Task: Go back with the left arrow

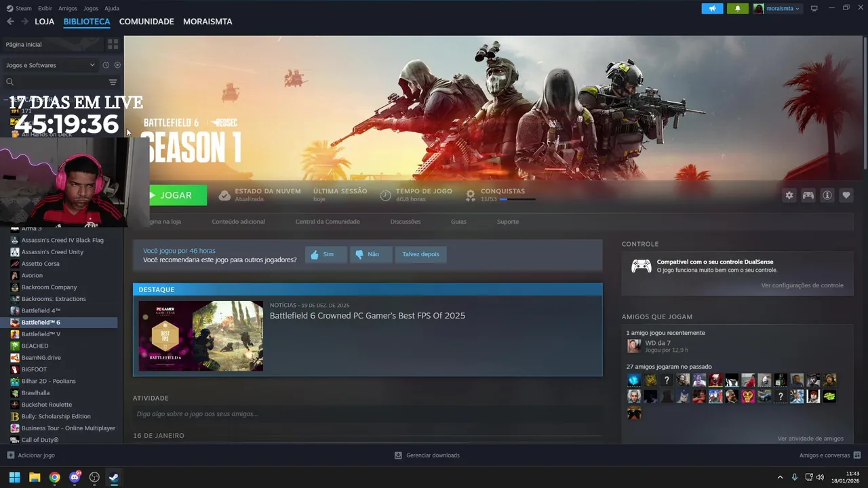Action: click(x=10, y=22)
